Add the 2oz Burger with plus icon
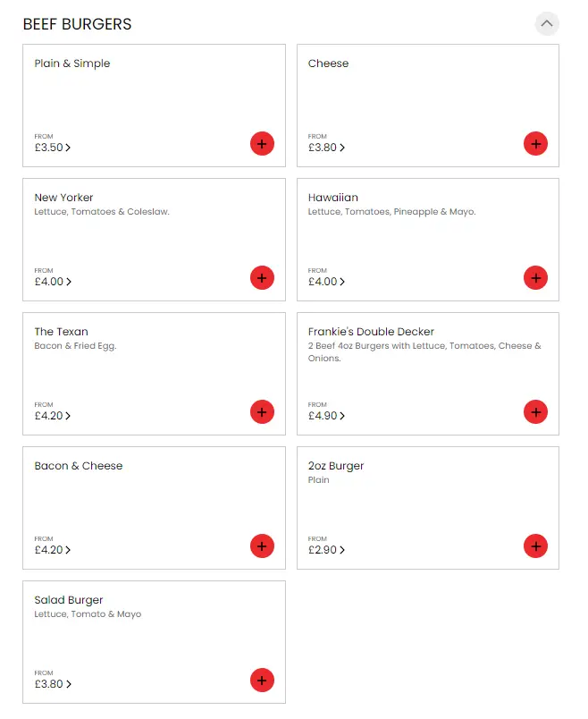The height and width of the screenshot is (719, 588). [x=535, y=546]
